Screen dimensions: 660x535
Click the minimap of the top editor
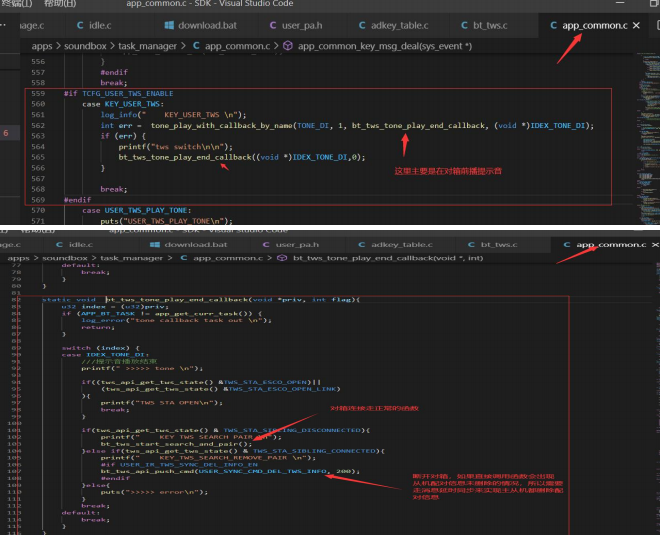point(648,138)
